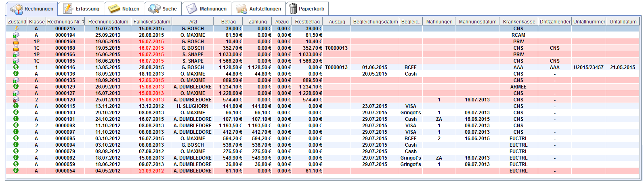Go to the Notizen tab
Viewport: 644px width, 183px height.
(x=124, y=8)
